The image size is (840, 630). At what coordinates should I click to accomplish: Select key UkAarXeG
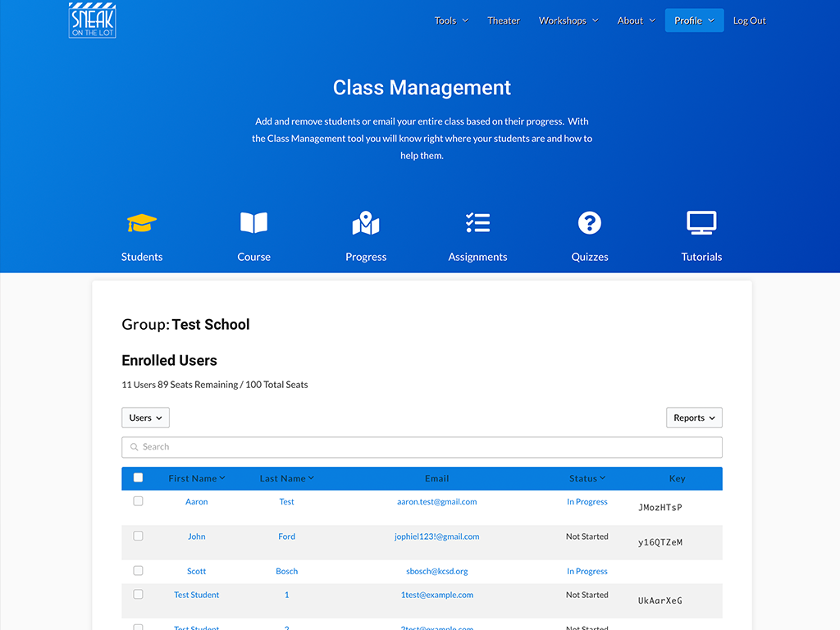(x=660, y=600)
